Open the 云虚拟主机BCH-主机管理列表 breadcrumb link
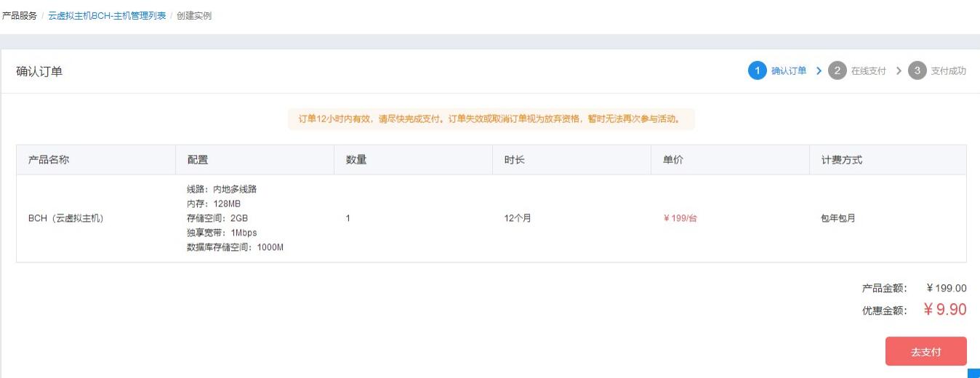 [107, 15]
